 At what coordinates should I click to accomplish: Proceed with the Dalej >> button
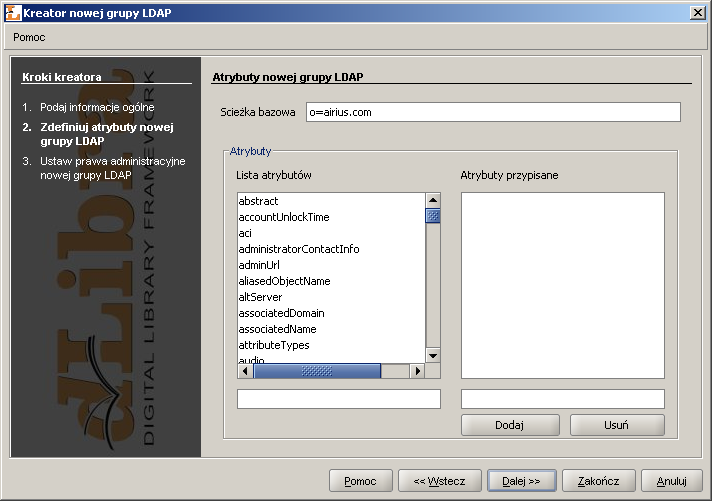tap(520, 481)
